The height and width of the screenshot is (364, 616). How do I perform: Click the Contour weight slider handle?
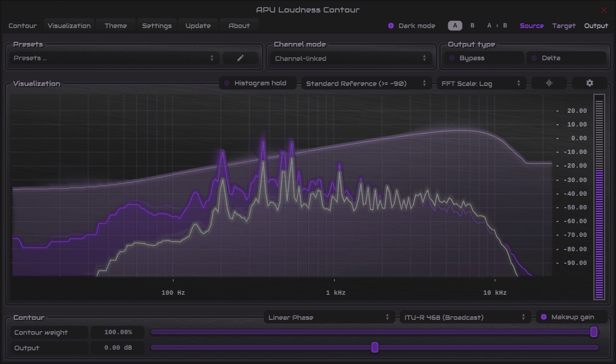point(593,332)
